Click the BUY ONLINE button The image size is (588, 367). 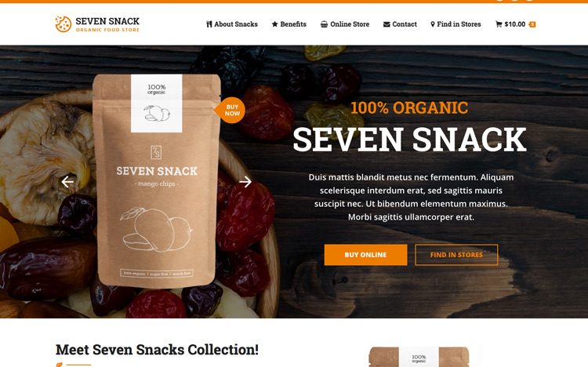pyautogui.click(x=365, y=255)
